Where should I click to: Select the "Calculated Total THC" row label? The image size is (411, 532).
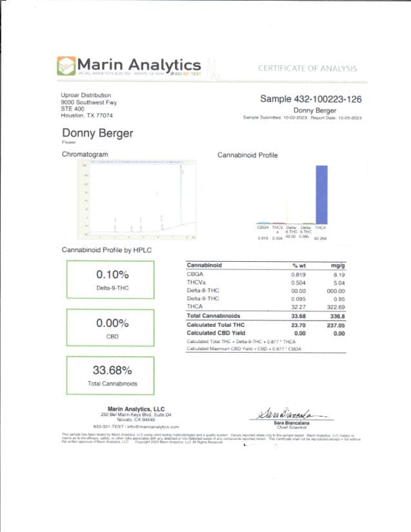tap(216, 325)
